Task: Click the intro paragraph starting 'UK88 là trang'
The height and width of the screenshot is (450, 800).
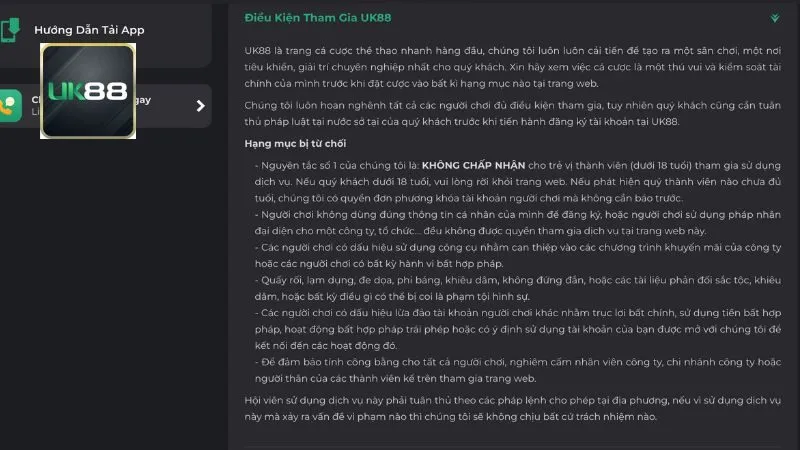Action: [x=510, y=64]
